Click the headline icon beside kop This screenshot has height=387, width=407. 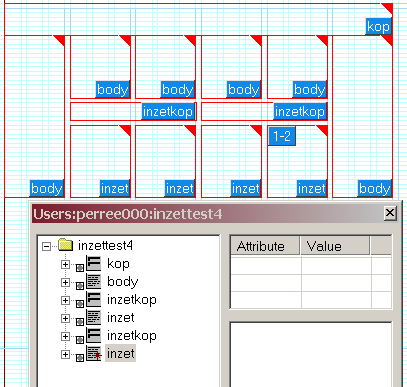94,263
